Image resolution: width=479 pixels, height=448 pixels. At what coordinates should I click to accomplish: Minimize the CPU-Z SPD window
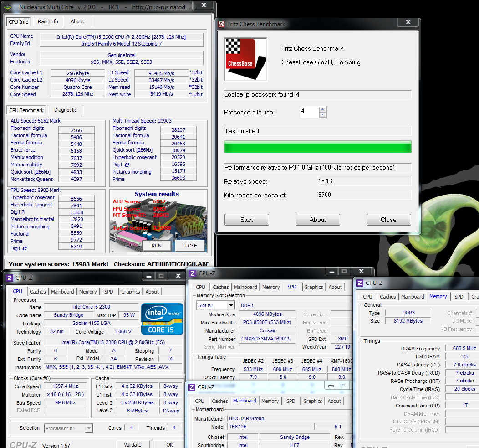point(332,271)
